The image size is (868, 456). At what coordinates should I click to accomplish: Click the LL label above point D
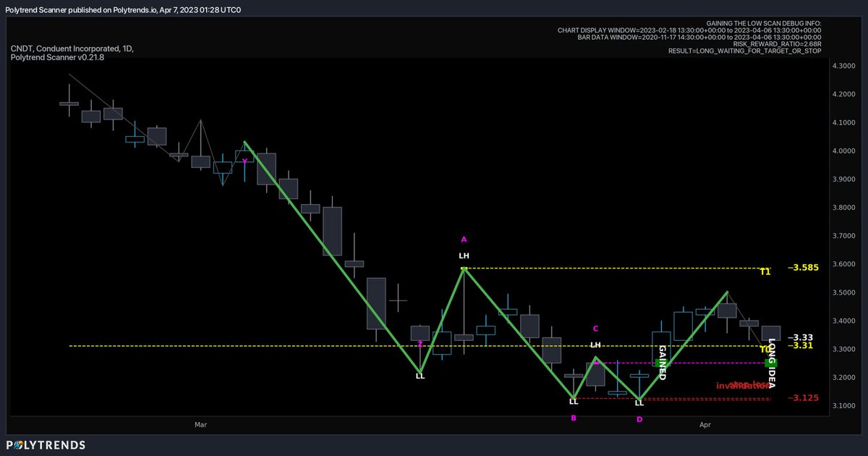tap(639, 402)
